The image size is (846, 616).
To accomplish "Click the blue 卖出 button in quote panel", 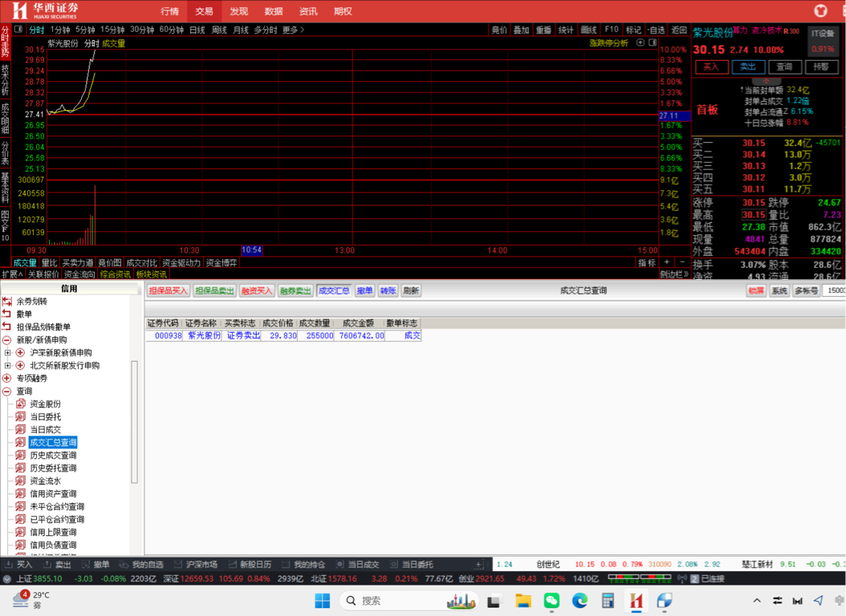I will (748, 67).
